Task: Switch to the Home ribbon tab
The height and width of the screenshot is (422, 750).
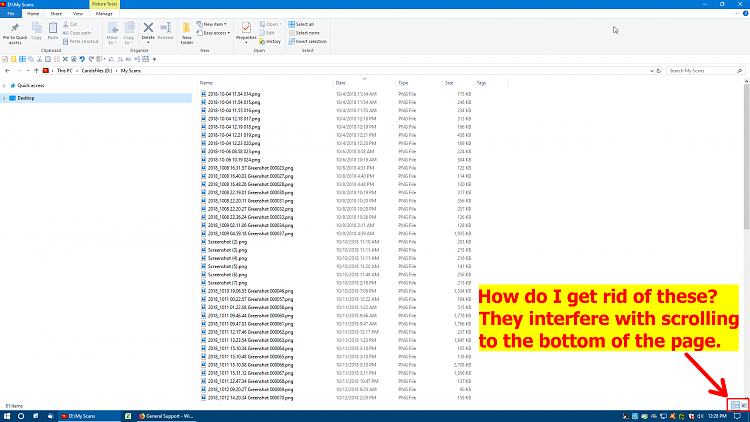Action: pos(33,14)
